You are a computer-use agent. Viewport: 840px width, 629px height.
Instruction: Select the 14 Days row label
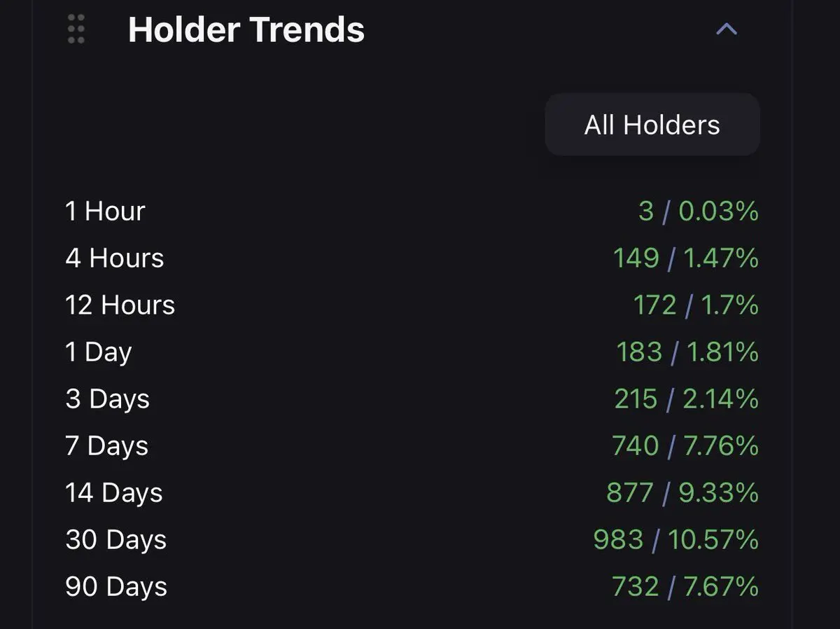click(x=114, y=492)
